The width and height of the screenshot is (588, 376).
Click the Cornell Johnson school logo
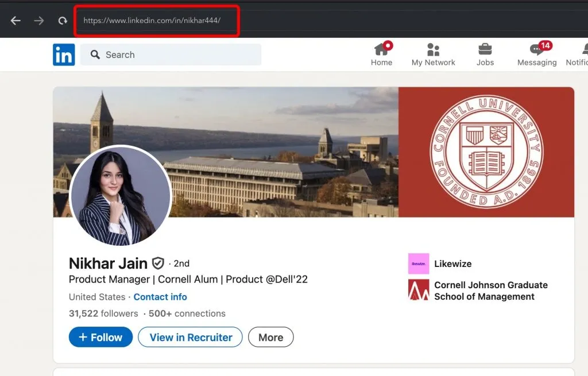419,290
